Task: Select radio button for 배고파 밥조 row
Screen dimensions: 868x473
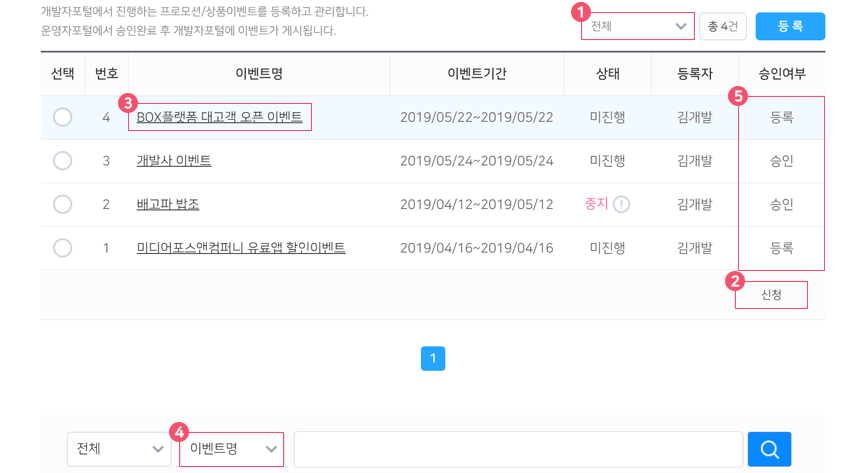Action: (63, 204)
